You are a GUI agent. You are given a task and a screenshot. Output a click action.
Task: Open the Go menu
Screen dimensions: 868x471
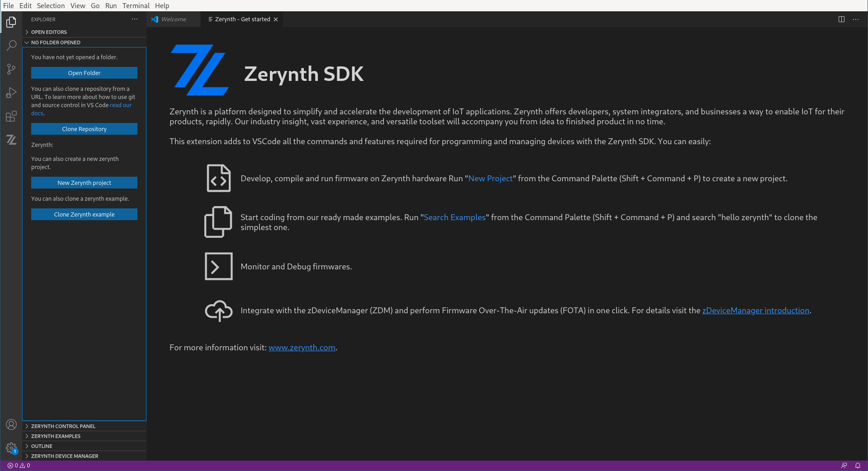[x=95, y=5]
